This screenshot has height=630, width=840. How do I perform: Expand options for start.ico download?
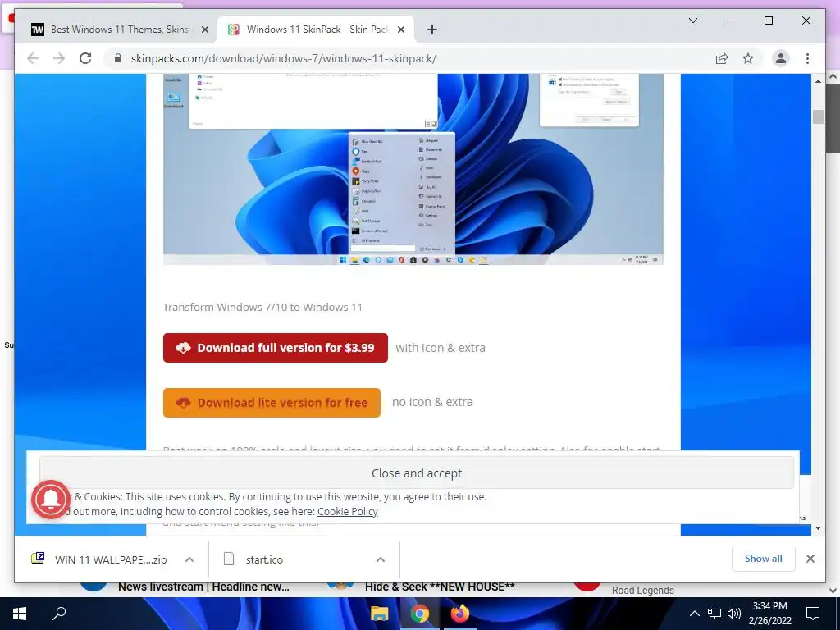click(381, 559)
